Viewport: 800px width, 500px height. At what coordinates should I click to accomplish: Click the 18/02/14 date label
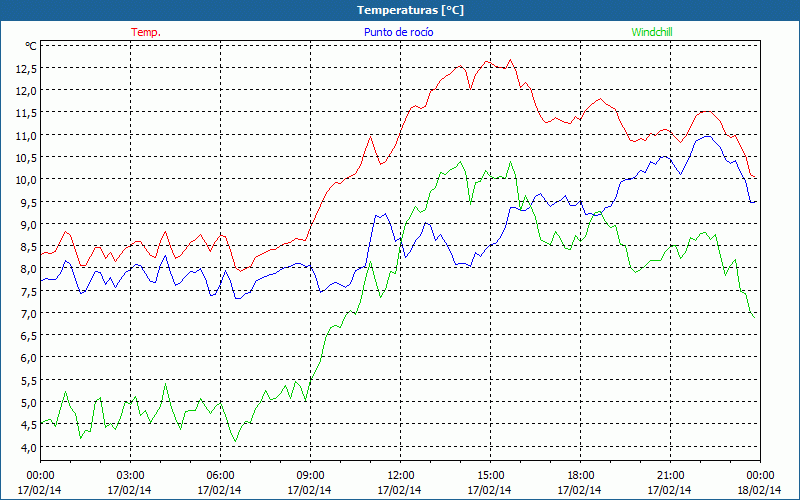(x=760, y=490)
